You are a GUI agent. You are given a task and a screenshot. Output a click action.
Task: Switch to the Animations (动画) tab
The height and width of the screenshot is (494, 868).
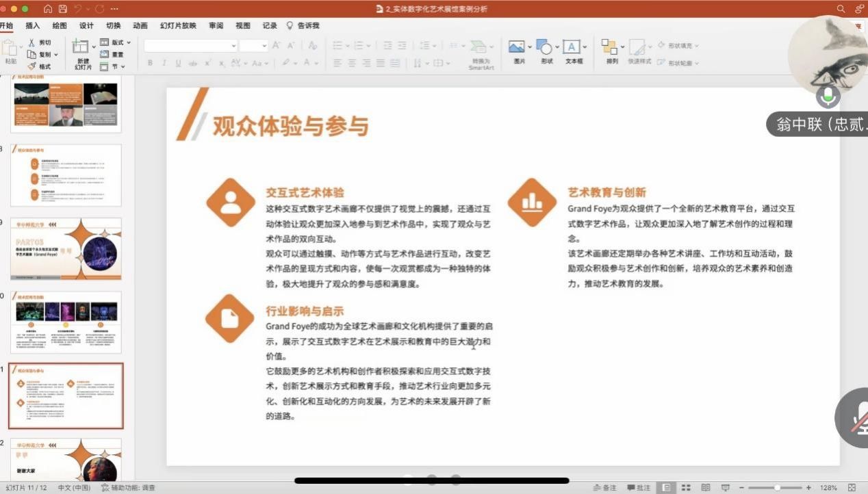tap(140, 26)
